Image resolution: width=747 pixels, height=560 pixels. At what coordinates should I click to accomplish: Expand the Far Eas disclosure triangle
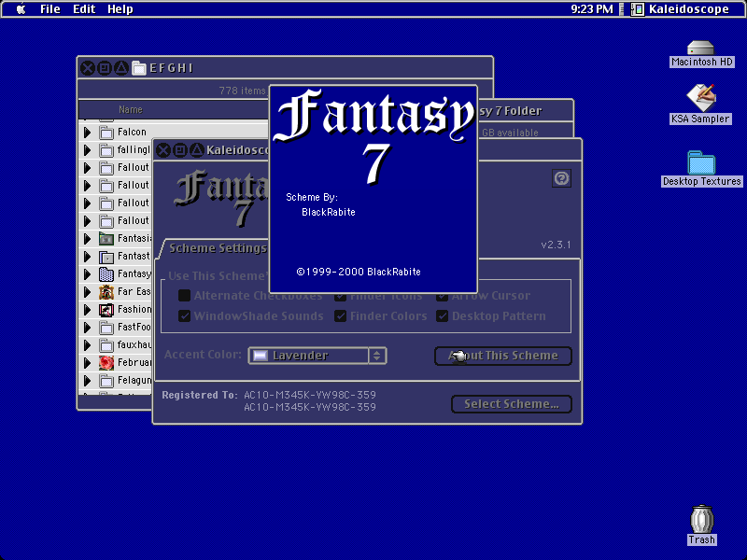tap(87, 292)
